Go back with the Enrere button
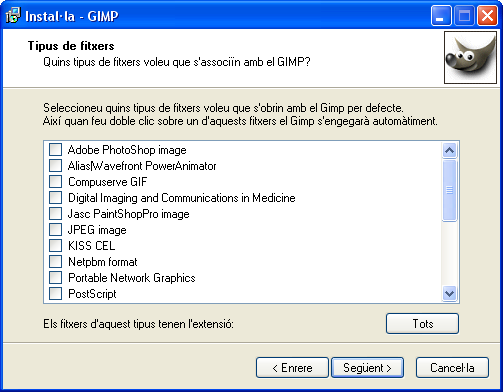 (292, 368)
